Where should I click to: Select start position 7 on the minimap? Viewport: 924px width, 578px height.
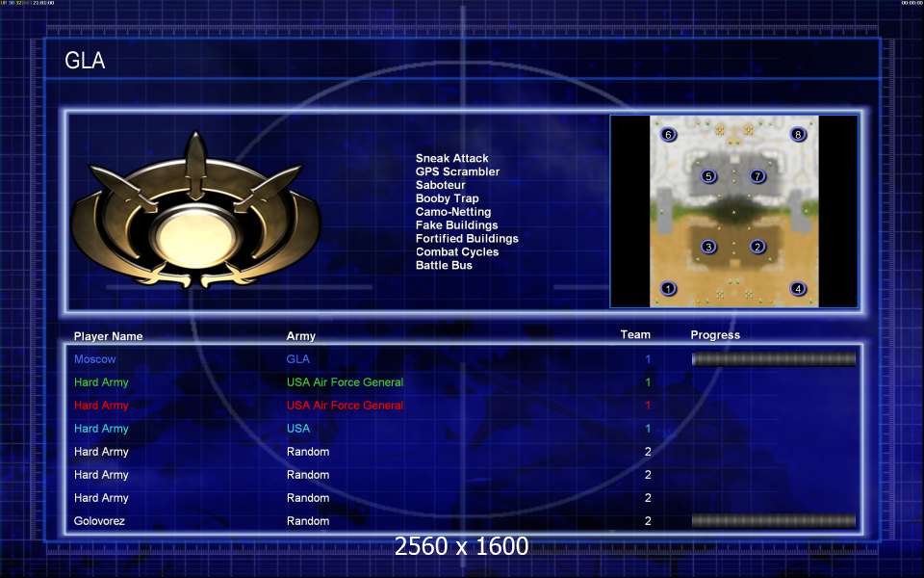coord(757,175)
